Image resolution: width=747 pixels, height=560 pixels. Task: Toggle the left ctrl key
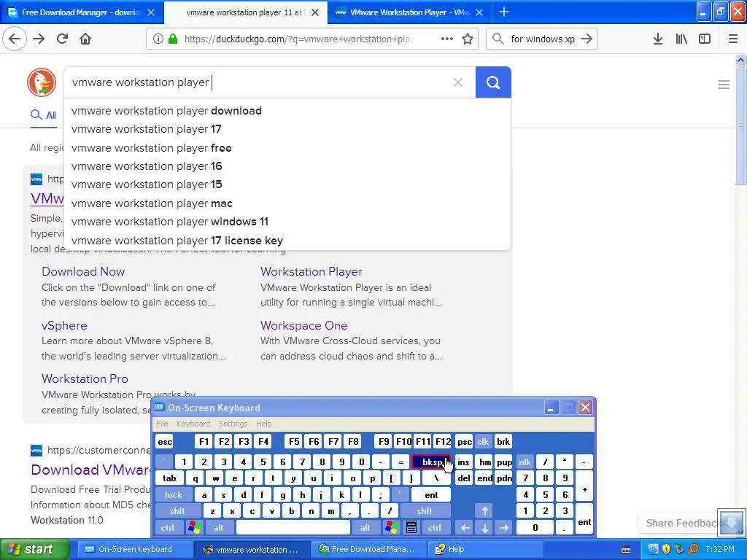pyautogui.click(x=167, y=527)
